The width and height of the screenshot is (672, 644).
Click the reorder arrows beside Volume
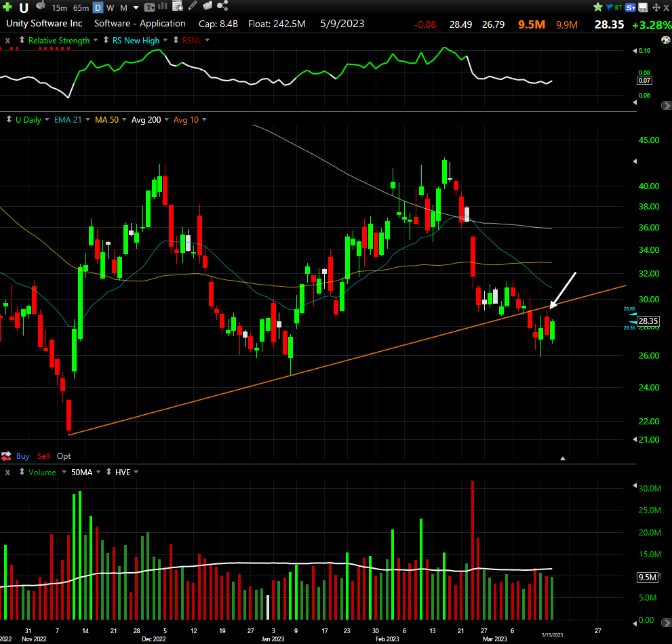pos(22,472)
